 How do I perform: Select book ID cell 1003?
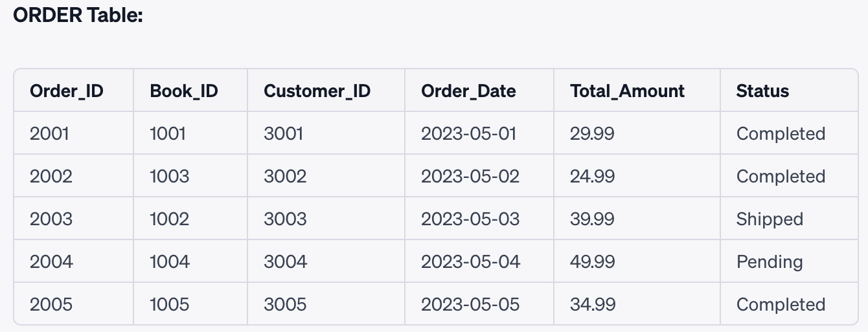point(169,176)
